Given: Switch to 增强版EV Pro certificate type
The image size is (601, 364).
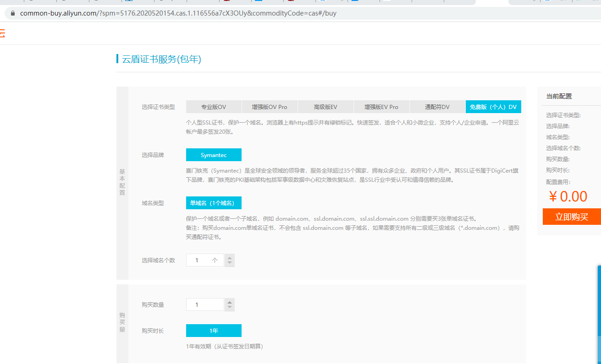Looking at the screenshot, I should pyautogui.click(x=381, y=107).
